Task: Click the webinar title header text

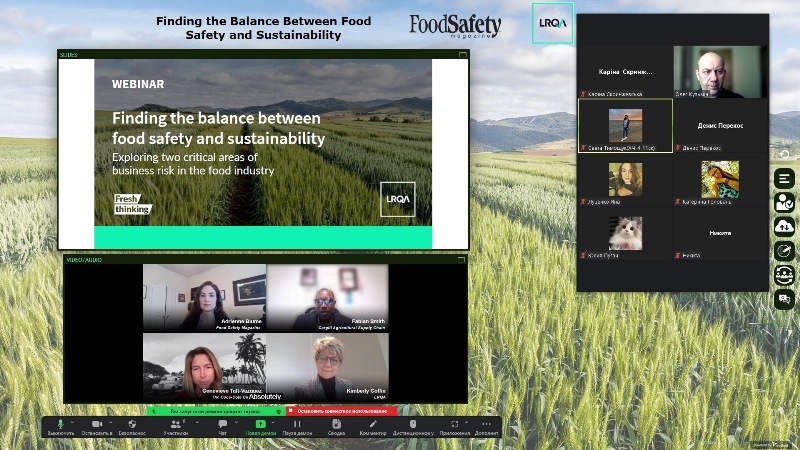Action: 263,28
